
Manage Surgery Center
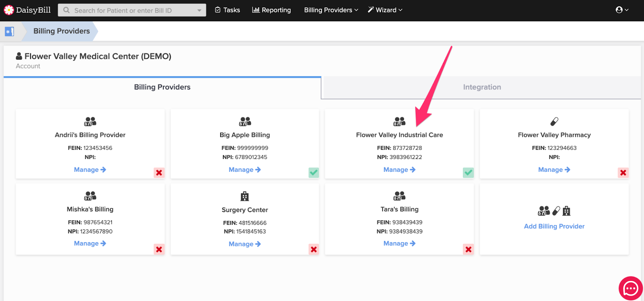245,244
